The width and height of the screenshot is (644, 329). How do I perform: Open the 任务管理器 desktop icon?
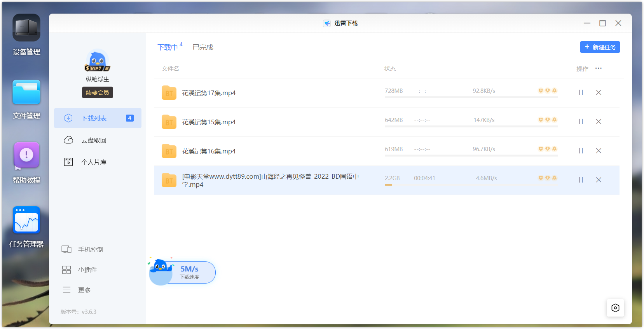point(26,220)
